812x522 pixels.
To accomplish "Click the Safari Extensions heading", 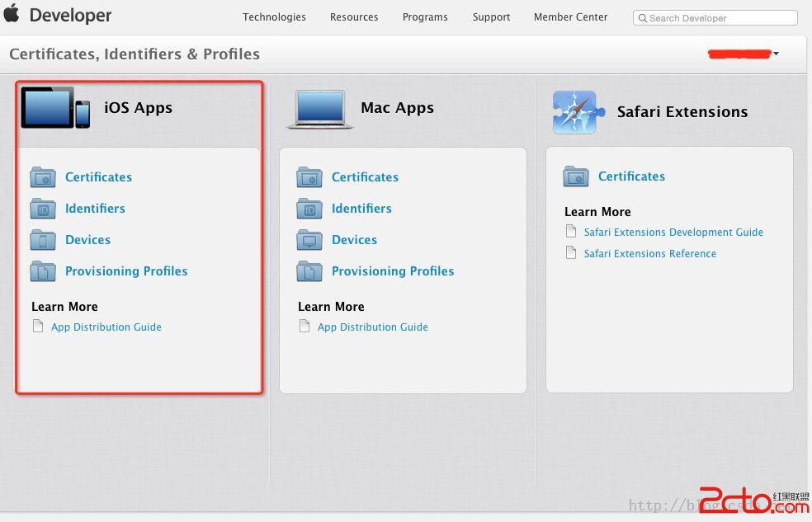I will [682, 112].
